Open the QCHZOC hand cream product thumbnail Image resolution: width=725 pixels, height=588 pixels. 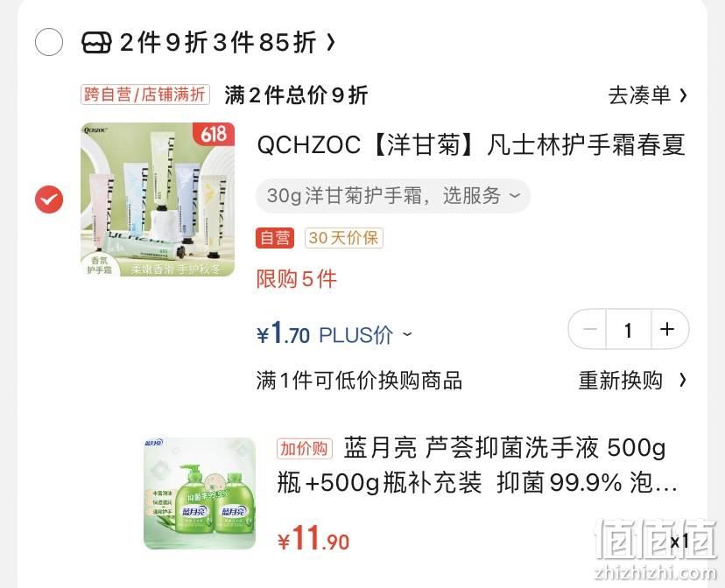[x=158, y=199]
